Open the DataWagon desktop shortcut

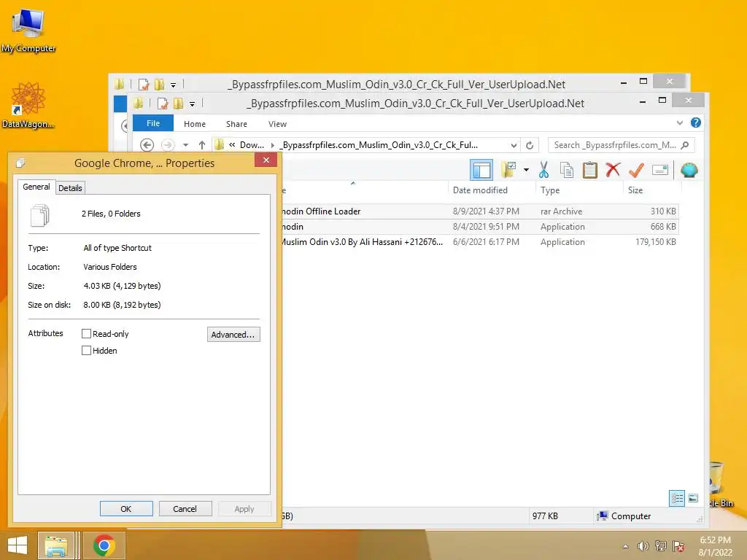[x=28, y=106]
